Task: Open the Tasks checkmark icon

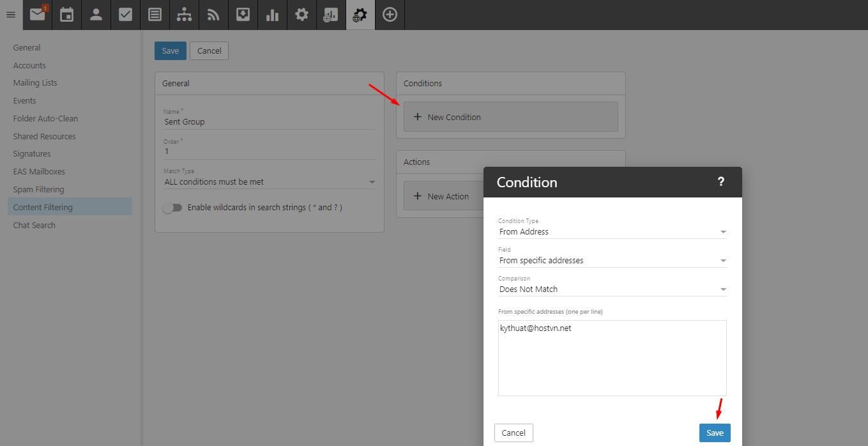Action: 125,15
